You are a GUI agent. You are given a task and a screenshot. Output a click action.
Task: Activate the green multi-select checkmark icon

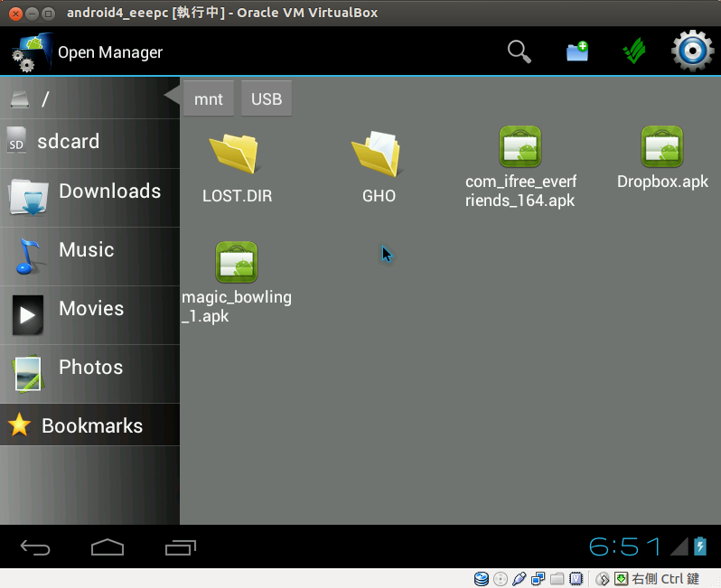coord(634,51)
